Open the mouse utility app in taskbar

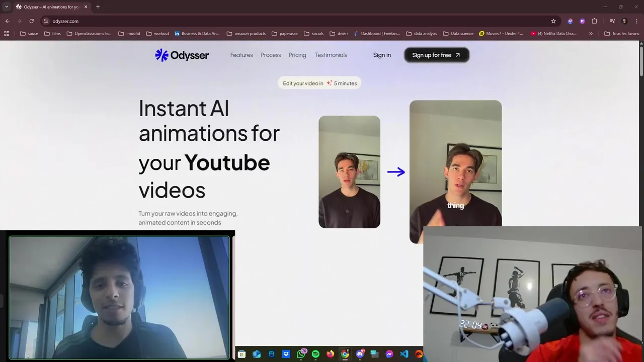[271, 354]
